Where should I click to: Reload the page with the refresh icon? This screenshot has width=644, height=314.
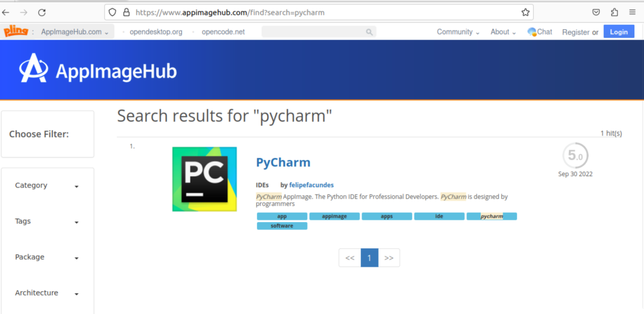click(x=42, y=13)
